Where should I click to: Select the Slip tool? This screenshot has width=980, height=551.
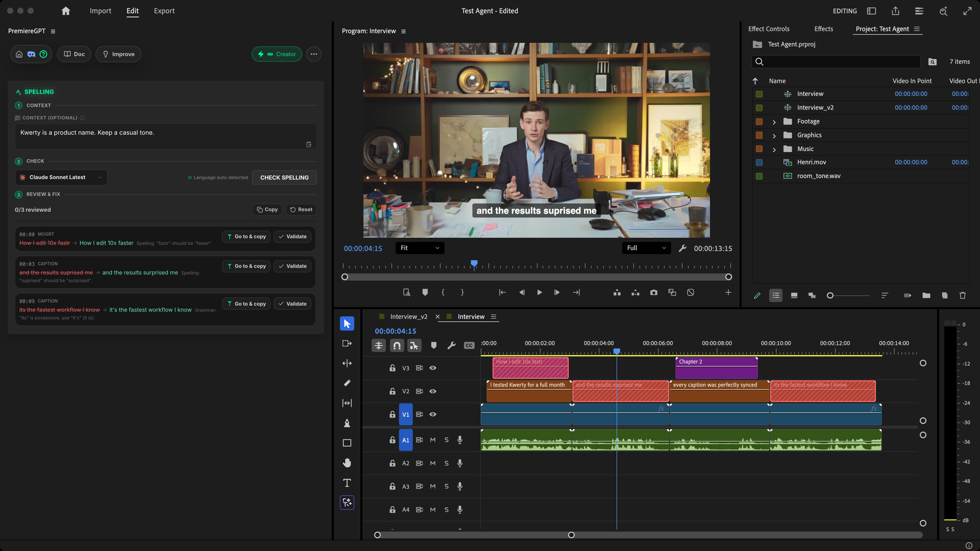[347, 403]
